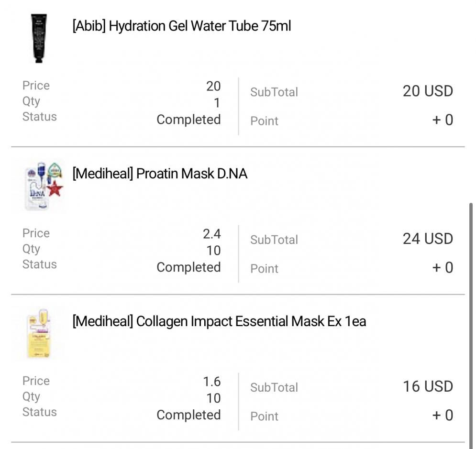Tap the Collagen Impact Essential Mask Ex title

point(219,321)
